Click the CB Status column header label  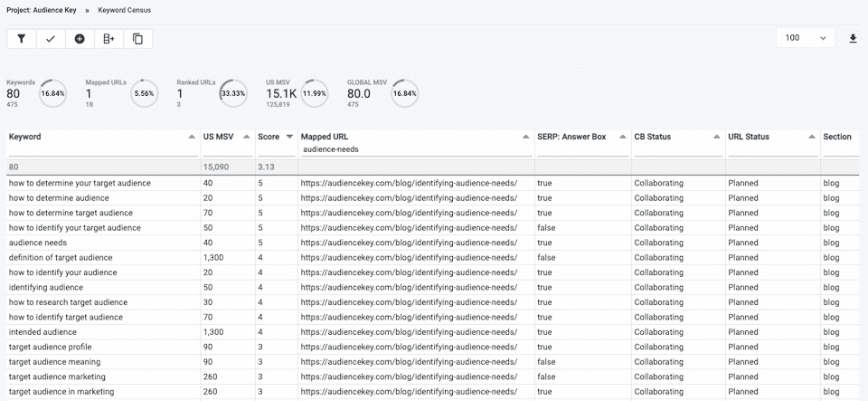pyautogui.click(x=652, y=137)
